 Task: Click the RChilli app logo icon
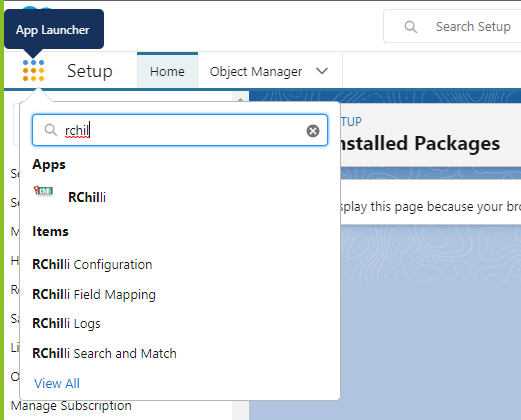tap(43, 192)
